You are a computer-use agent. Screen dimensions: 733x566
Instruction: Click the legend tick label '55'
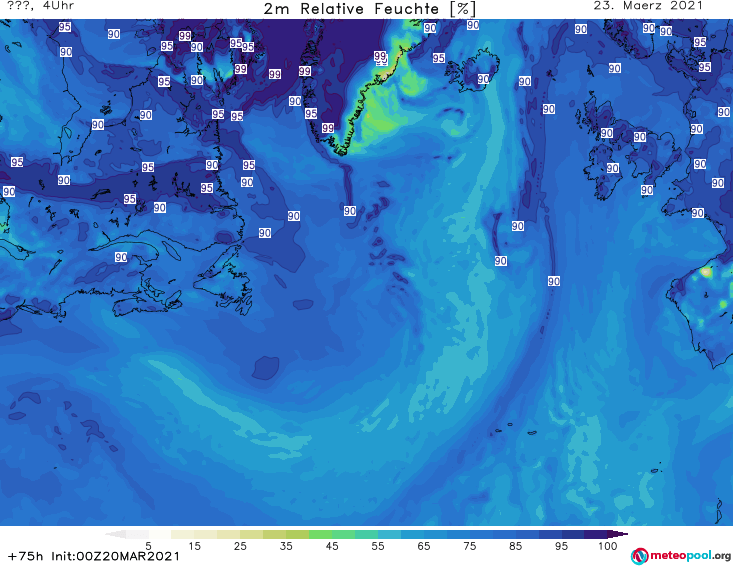(x=378, y=546)
